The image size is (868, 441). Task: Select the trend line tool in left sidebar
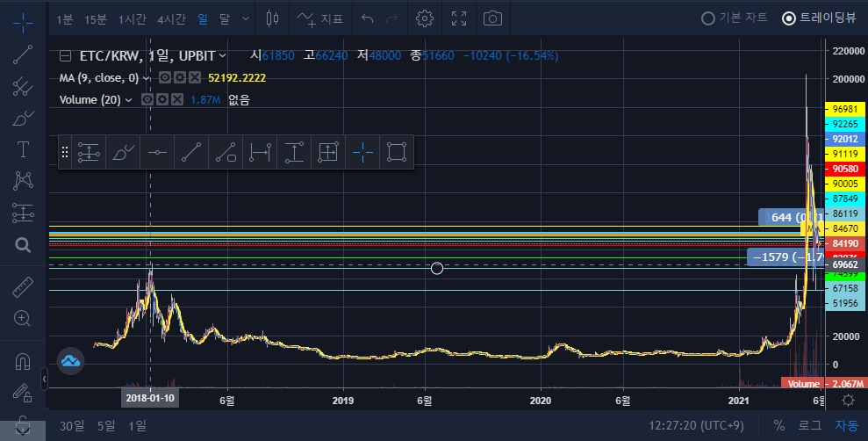click(23, 54)
